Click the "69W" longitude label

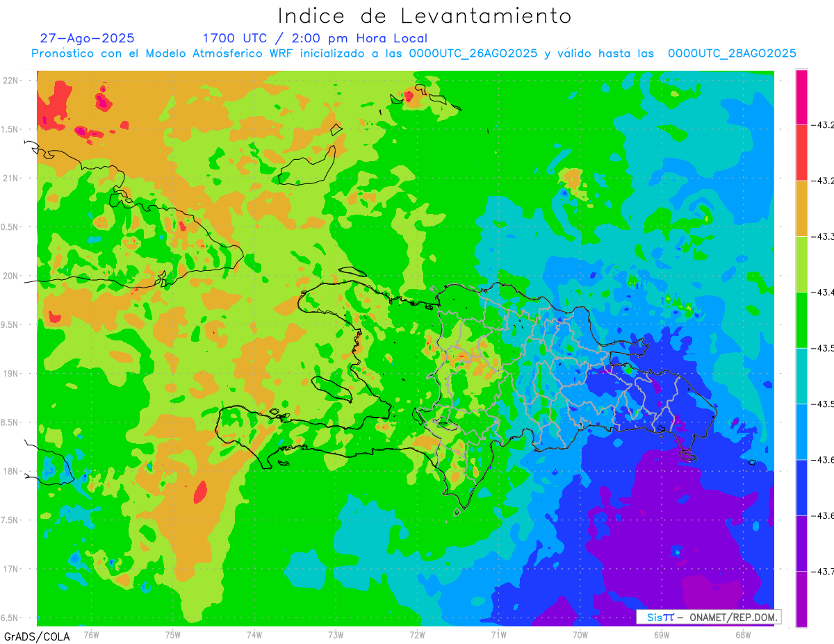[x=662, y=634]
